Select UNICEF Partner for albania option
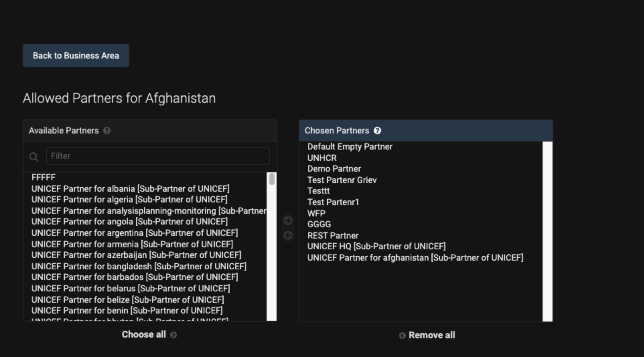The image size is (644, 357). pos(130,189)
